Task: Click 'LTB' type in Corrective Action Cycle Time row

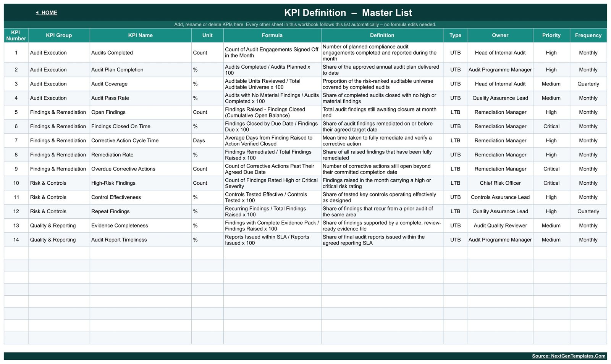Action: pos(455,140)
